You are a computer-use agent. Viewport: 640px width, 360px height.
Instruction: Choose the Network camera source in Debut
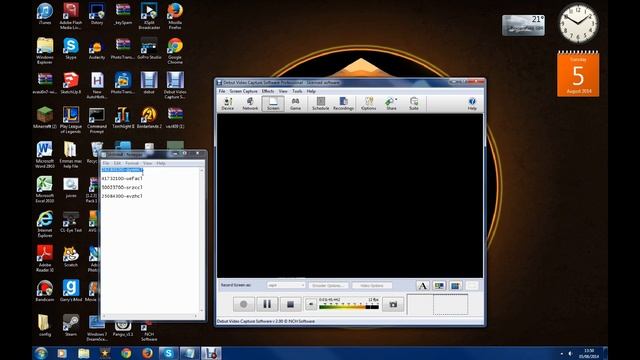pyautogui.click(x=250, y=104)
